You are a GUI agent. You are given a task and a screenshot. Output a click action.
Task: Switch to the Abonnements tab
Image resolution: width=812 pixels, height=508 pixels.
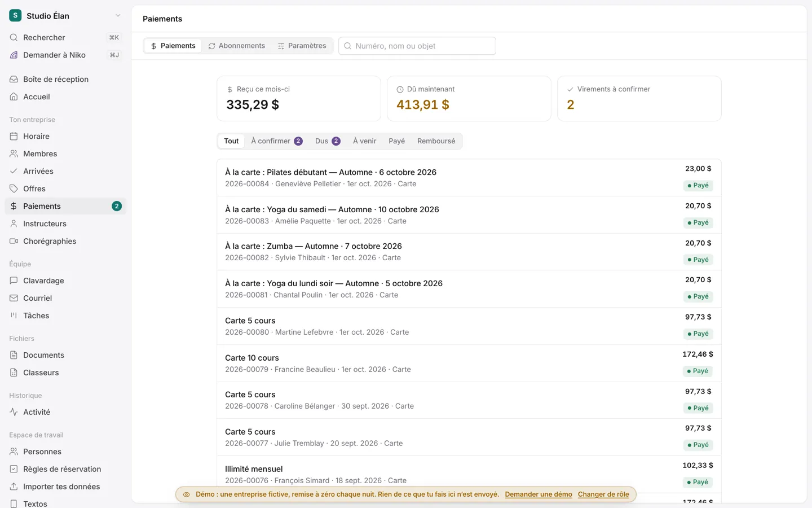click(x=237, y=46)
